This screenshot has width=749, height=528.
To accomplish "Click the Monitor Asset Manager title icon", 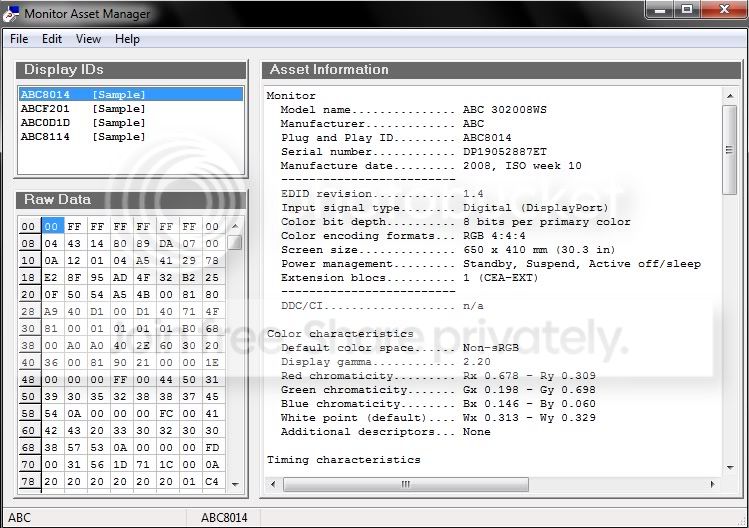I will pos(11,14).
